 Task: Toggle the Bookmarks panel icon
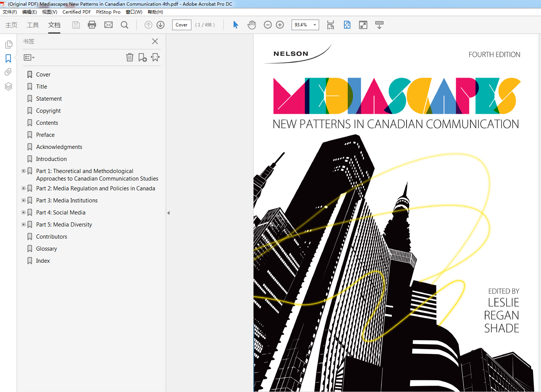coord(8,58)
